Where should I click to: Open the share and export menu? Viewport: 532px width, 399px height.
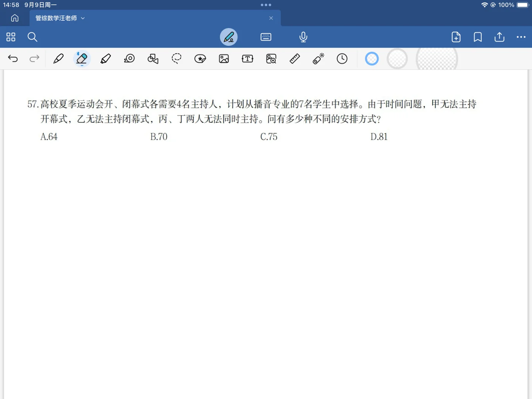pyautogui.click(x=499, y=37)
